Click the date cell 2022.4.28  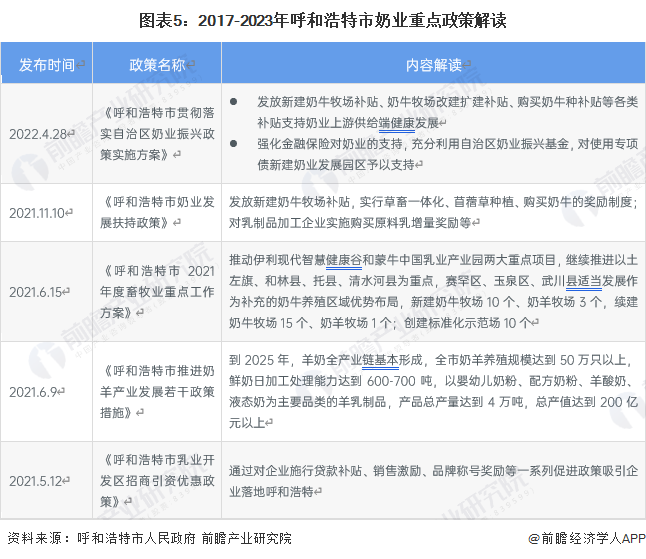[x=38, y=134]
